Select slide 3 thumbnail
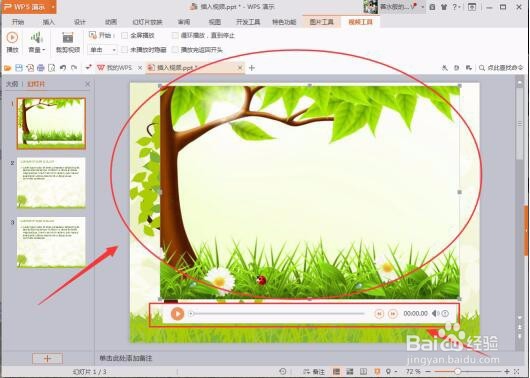Image resolution: width=530 pixels, height=378 pixels. click(x=51, y=242)
